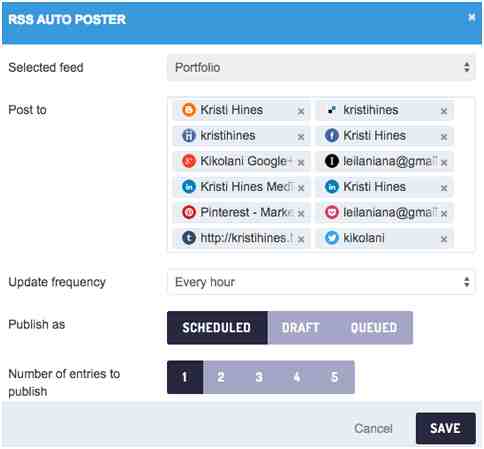Choose 5 entries to publish
This screenshot has height=449, width=484.
pos(335,377)
